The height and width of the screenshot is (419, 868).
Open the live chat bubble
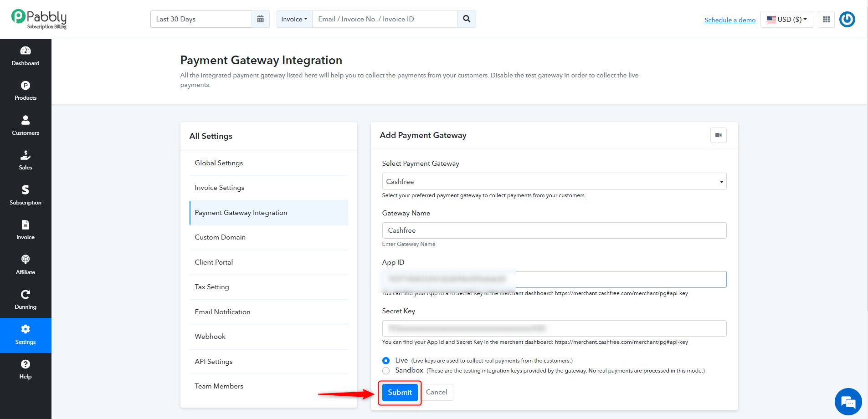(848, 402)
